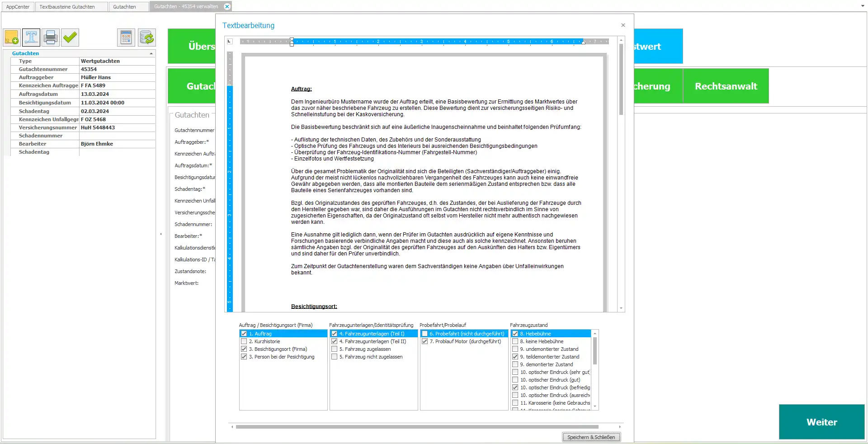Screen dimensions: 868x444
Task: Click the dialog horizontal scrollbar thumb
Action: tap(417, 427)
